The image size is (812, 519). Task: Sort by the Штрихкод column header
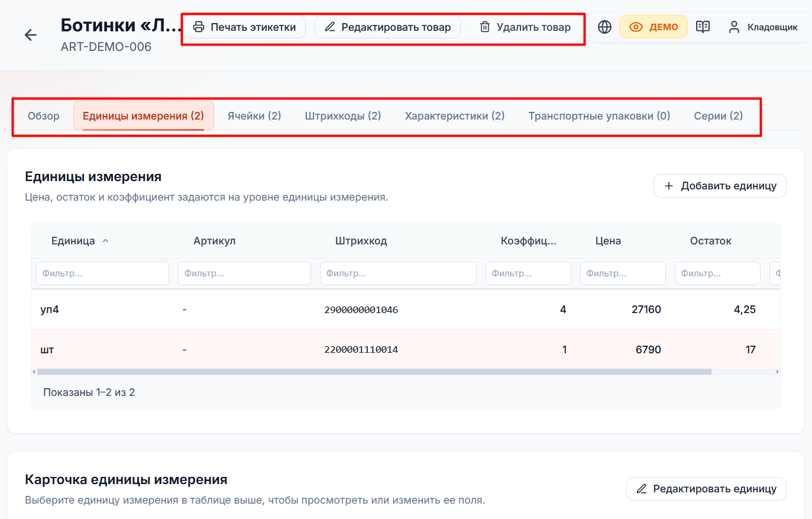[361, 241]
